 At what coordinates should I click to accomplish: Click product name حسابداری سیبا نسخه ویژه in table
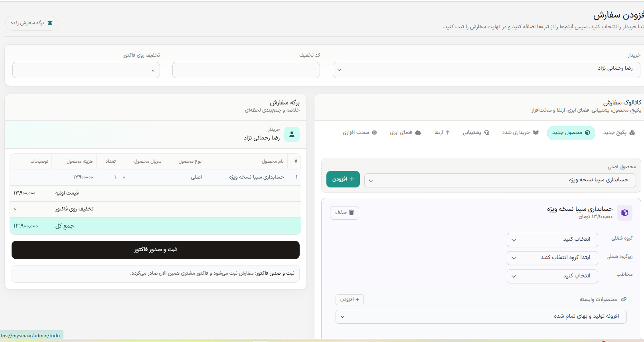click(257, 177)
